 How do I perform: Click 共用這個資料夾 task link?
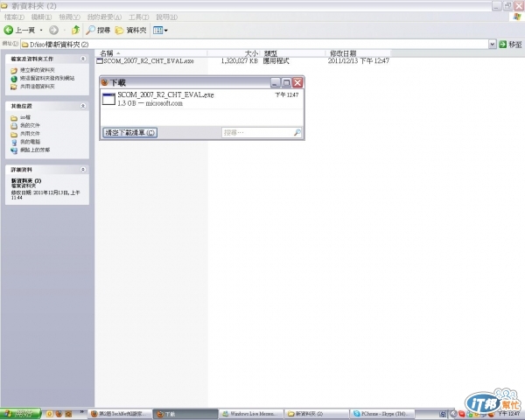coord(37,87)
